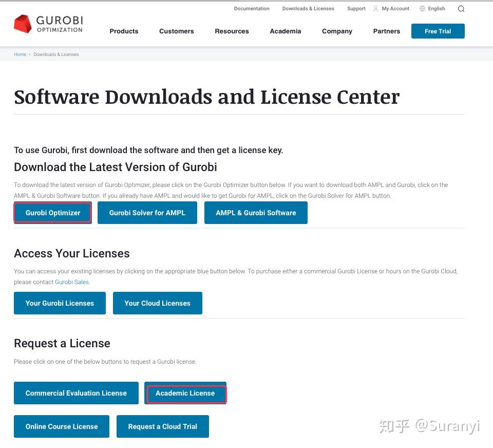Open the Academia menu
Screen dimensions: 493x448
pos(285,31)
